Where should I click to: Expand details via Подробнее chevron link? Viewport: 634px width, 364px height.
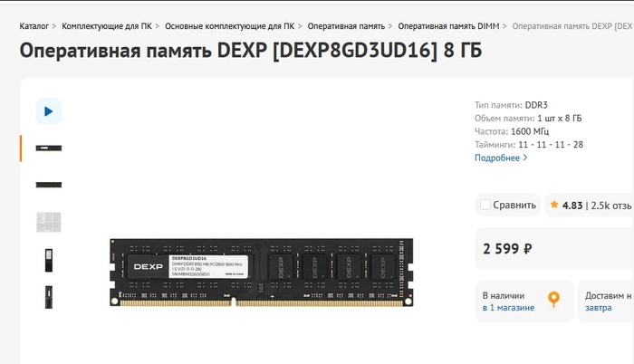501,158
